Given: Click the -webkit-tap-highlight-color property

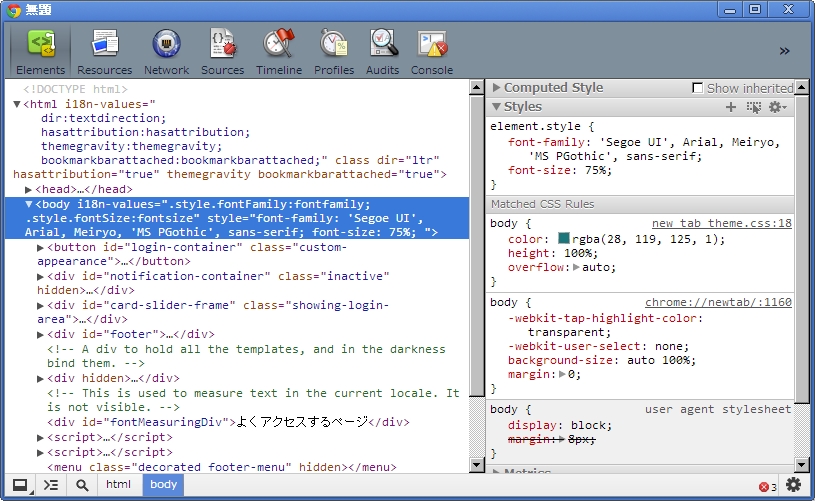Looking at the screenshot, I should point(606,325).
